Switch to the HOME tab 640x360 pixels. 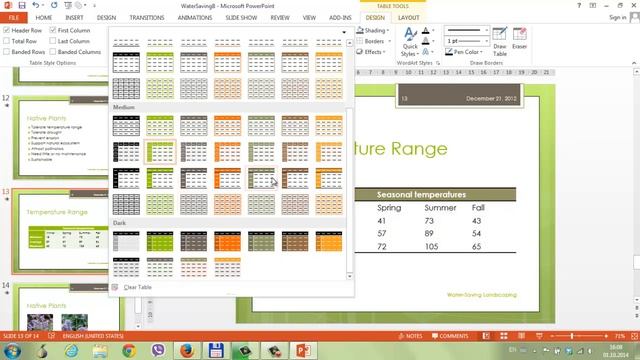[x=43, y=18]
